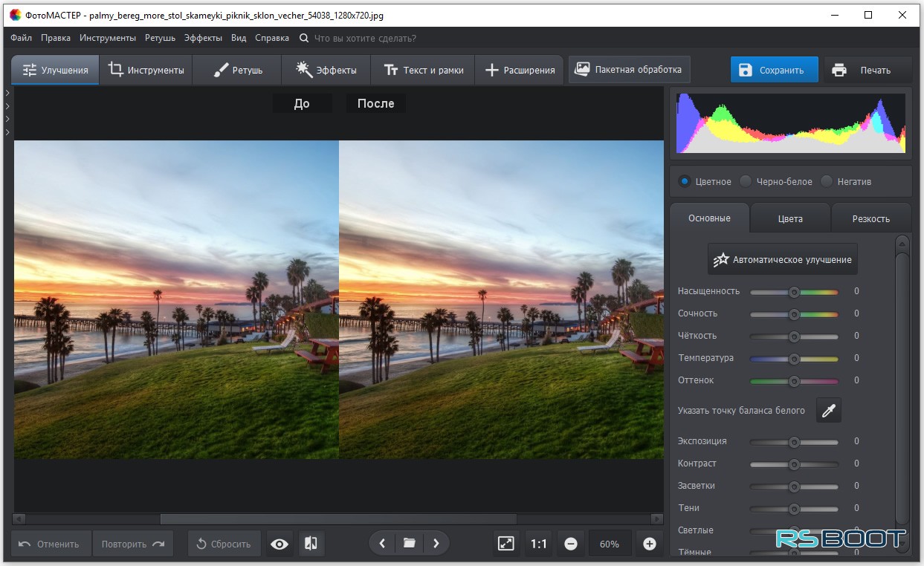Click the search magnifier icon in menu bar
This screenshot has height=566, width=924.
[304, 38]
